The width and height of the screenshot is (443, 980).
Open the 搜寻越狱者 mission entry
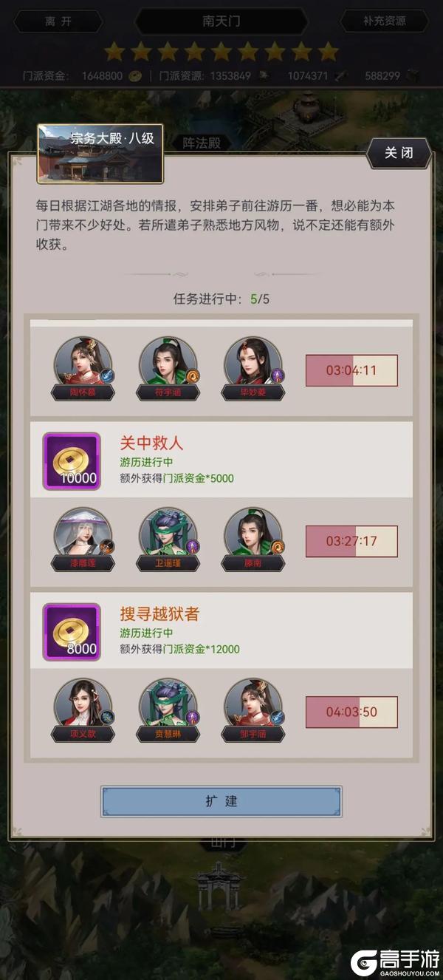click(x=221, y=631)
